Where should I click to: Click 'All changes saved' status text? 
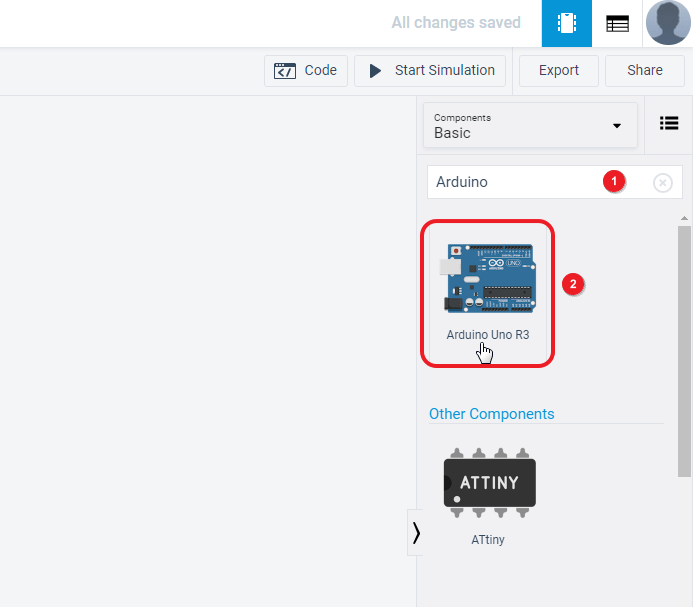coord(456,23)
